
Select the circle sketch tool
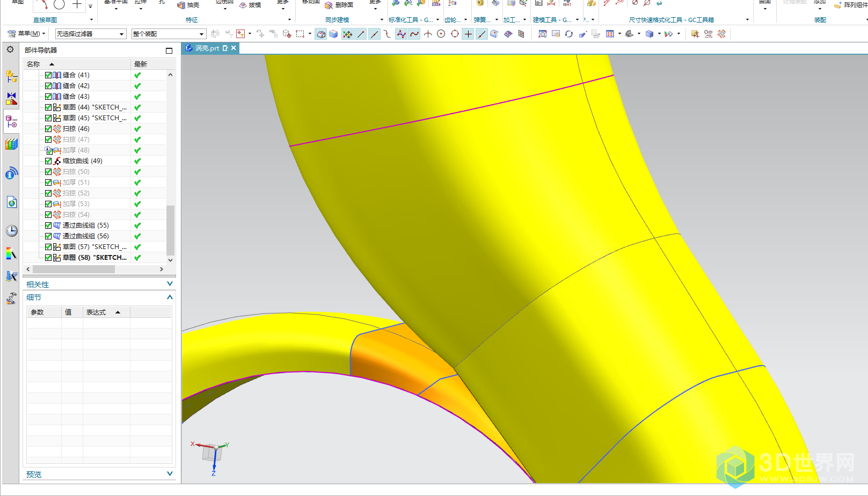[x=60, y=4]
